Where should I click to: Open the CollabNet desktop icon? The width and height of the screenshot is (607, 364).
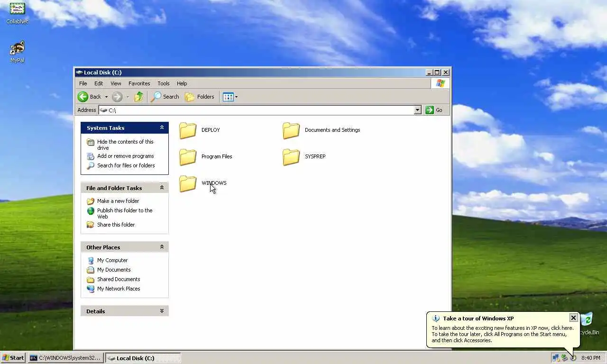18,9
